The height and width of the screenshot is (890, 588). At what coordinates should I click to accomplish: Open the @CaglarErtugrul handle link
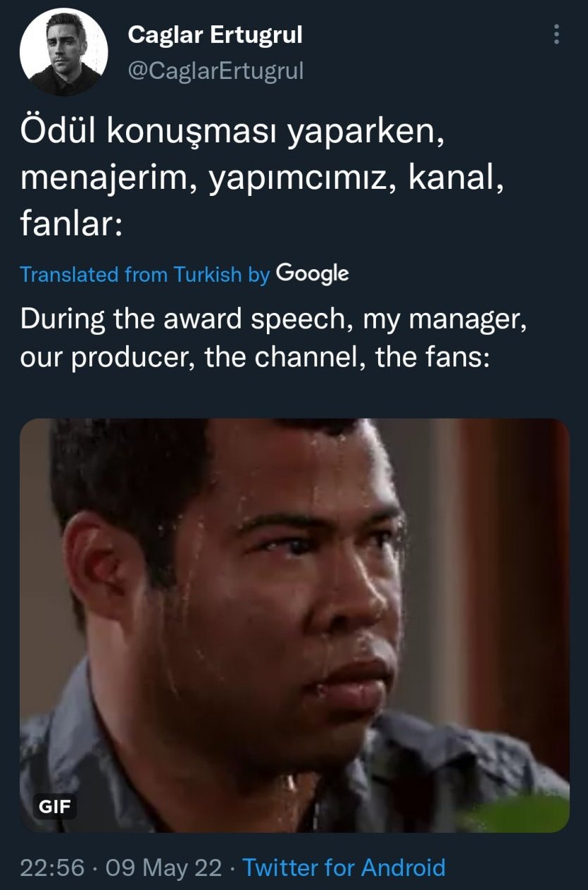point(215,70)
